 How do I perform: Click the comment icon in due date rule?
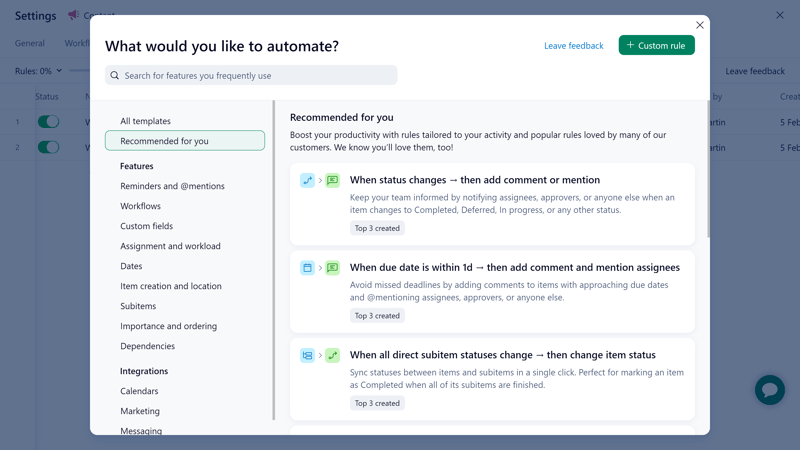(x=332, y=268)
